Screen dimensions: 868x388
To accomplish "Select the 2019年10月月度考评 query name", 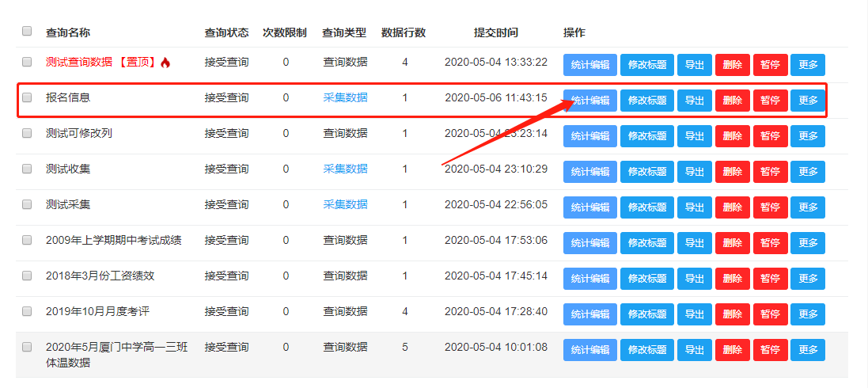I will [x=98, y=311].
